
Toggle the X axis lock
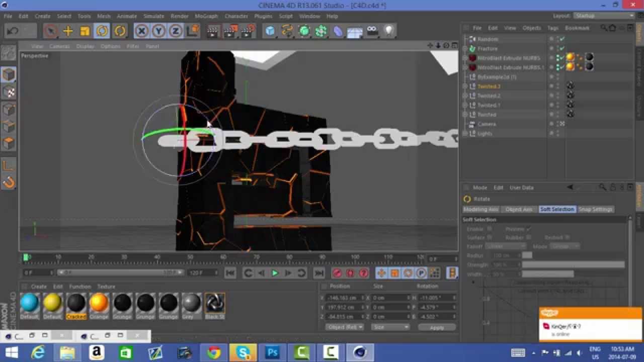pos(142,31)
